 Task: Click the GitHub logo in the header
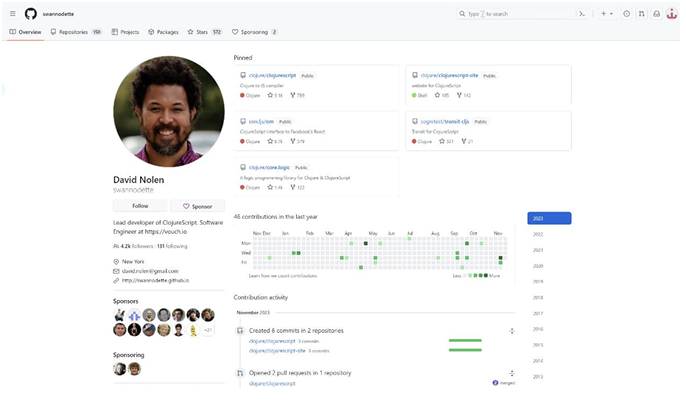[30, 14]
